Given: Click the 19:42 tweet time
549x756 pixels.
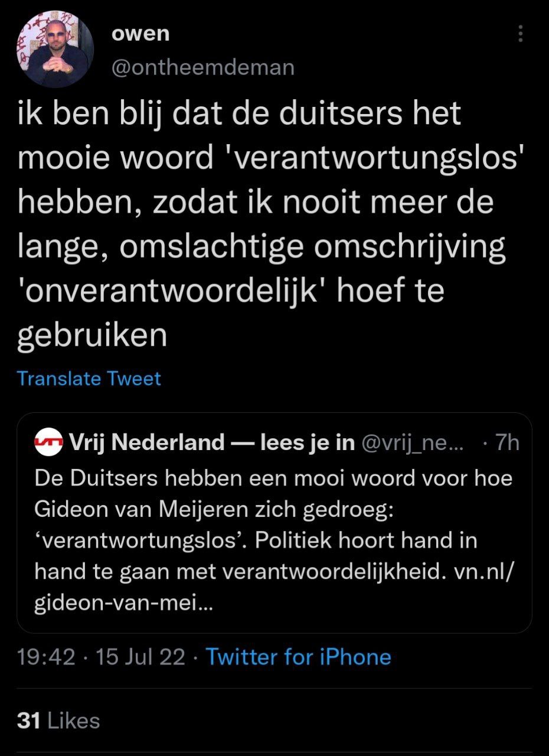Looking at the screenshot, I should pyautogui.click(x=46, y=657).
